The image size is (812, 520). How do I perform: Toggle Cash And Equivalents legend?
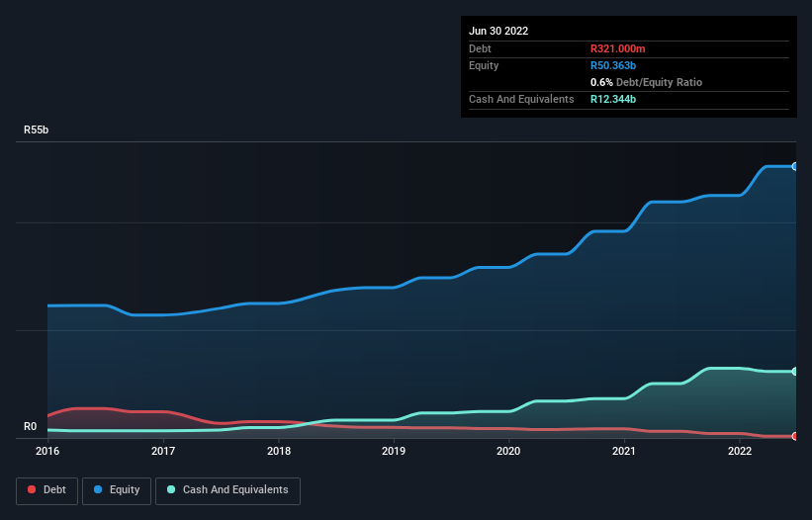(227, 490)
